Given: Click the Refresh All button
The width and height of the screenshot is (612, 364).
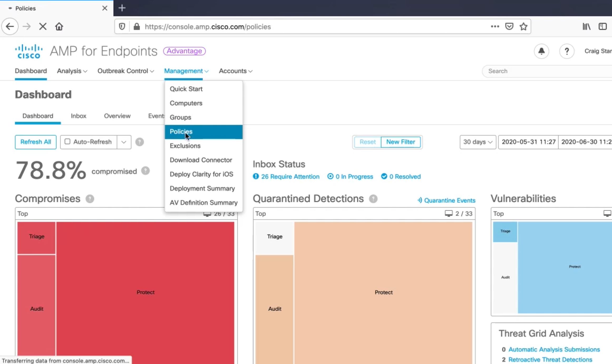Looking at the screenshot, I should (x=36, y=142).
